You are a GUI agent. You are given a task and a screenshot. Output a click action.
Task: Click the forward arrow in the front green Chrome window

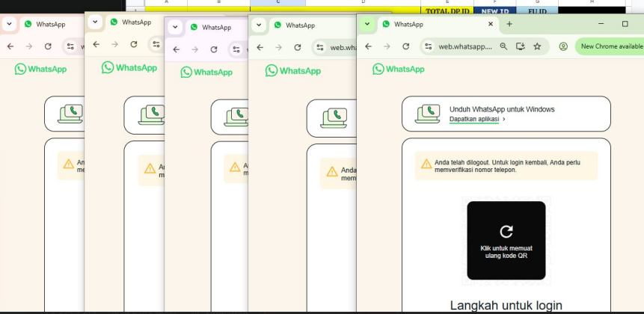click(x=387, y=46)
